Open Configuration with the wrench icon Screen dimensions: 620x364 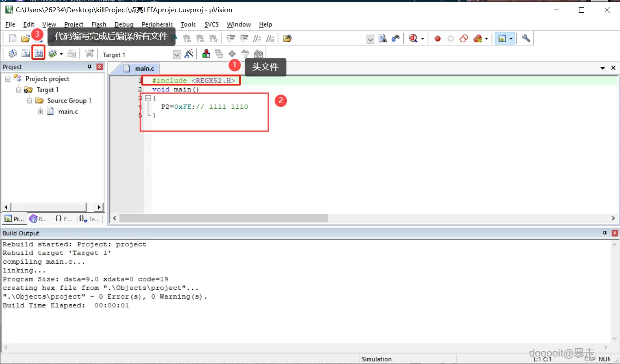526,38
